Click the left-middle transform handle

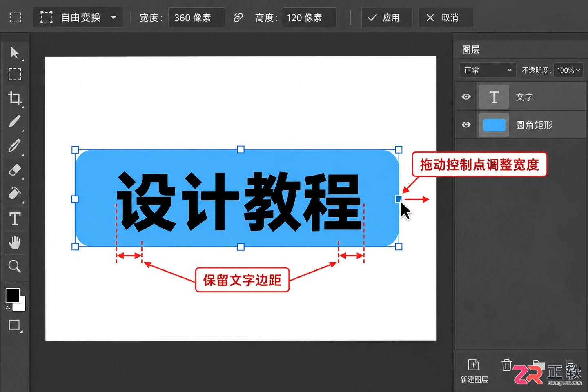tap(75, 199)
